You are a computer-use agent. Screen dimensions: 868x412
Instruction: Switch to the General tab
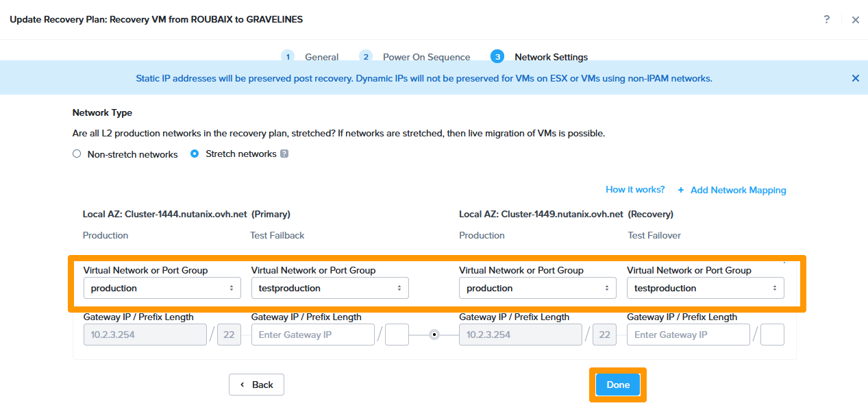click(321, 57)
